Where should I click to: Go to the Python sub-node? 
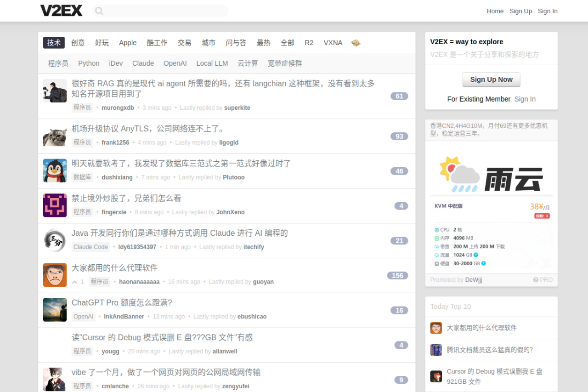pos(89,63)
